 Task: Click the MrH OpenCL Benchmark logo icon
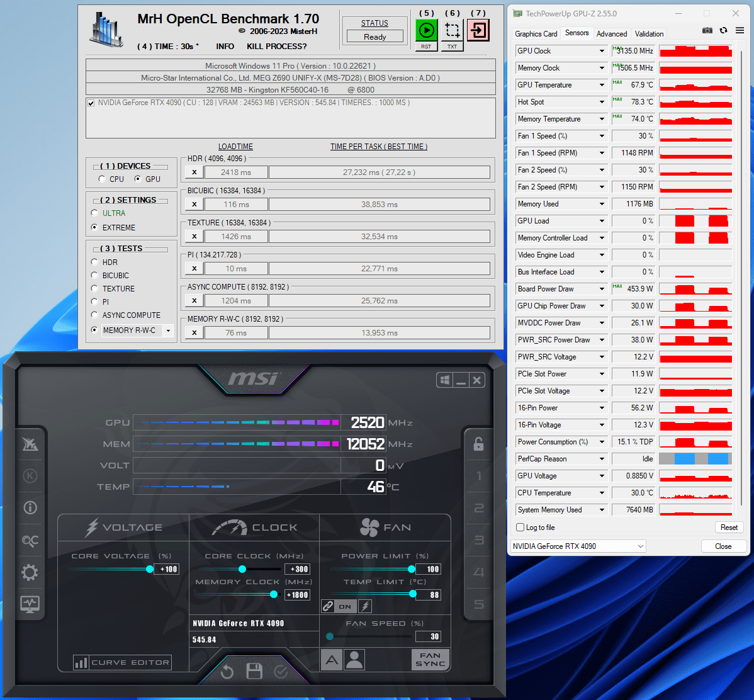106,30
